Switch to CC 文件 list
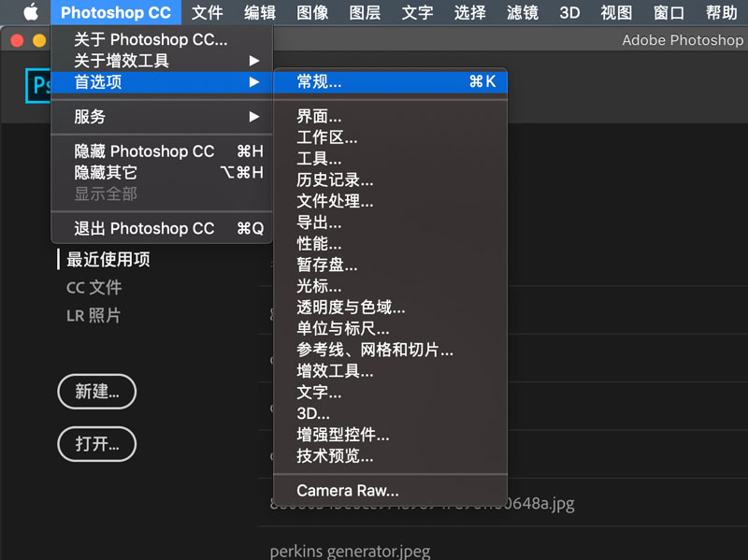Image resolution: width=748 pixels, height=560 pixels. point(94,288)
